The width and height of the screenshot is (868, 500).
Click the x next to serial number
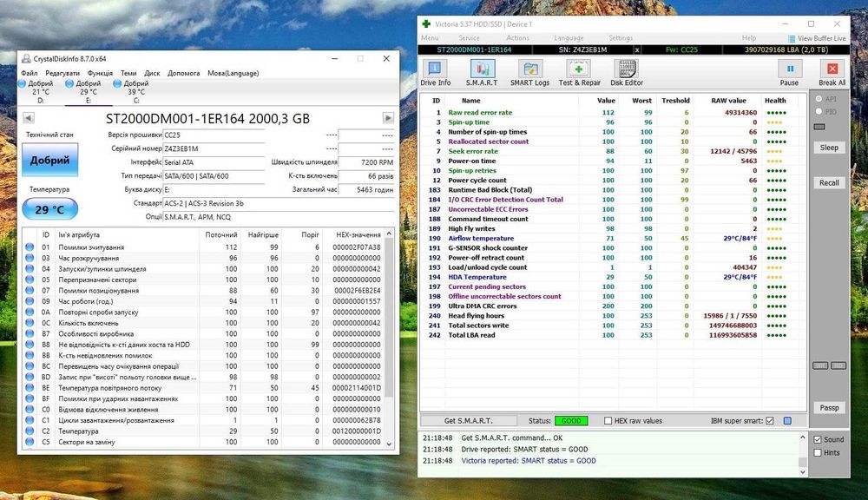pyautogui.click(x=637, y=49)
